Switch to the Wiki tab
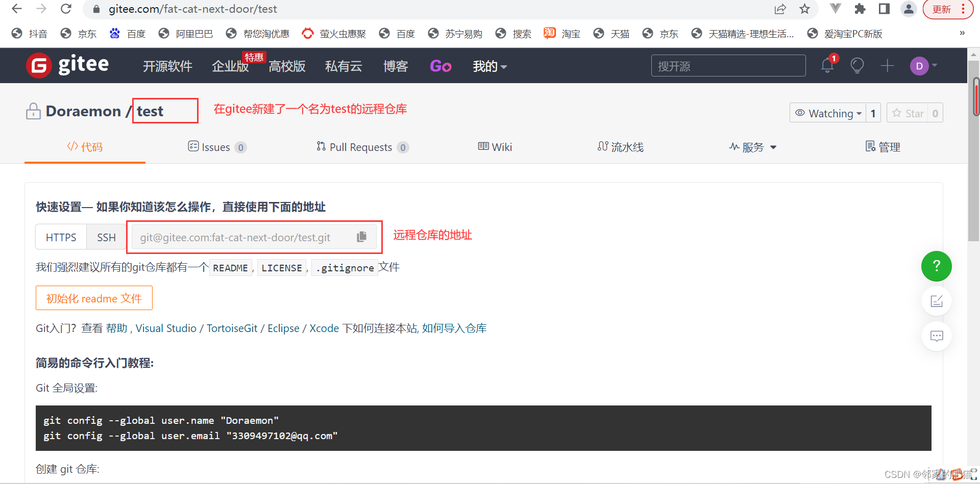Screen dimensions: 980x484 pyautogui.click(x=495, y=147)
